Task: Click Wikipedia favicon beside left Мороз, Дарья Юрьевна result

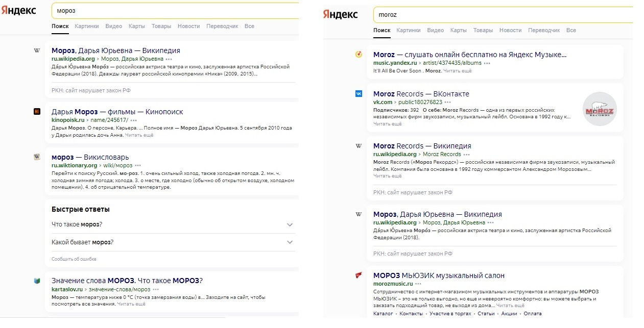Action: 37,51
